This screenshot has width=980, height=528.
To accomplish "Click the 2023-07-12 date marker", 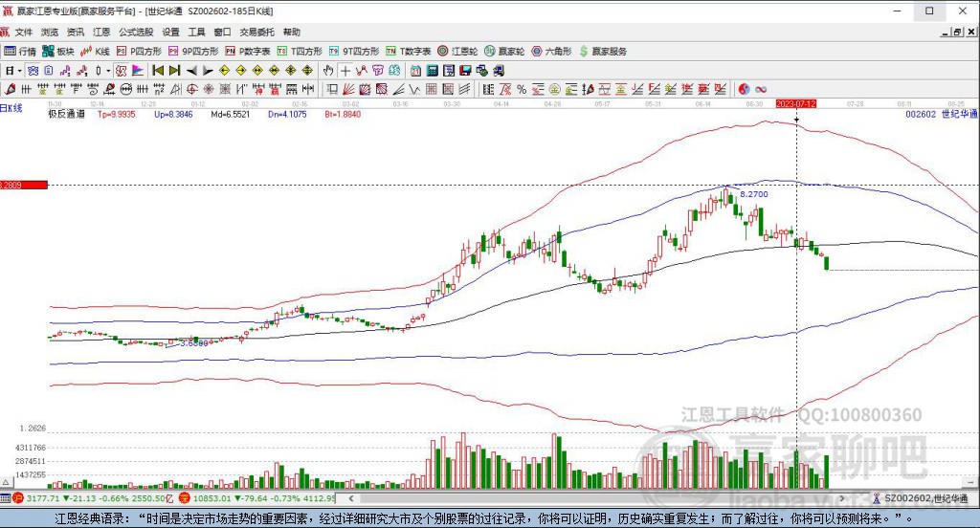I will point(795,103).
